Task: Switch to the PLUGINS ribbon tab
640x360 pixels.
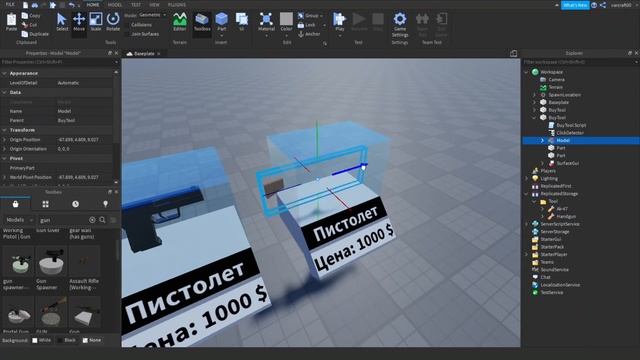Action: point(177,5)
